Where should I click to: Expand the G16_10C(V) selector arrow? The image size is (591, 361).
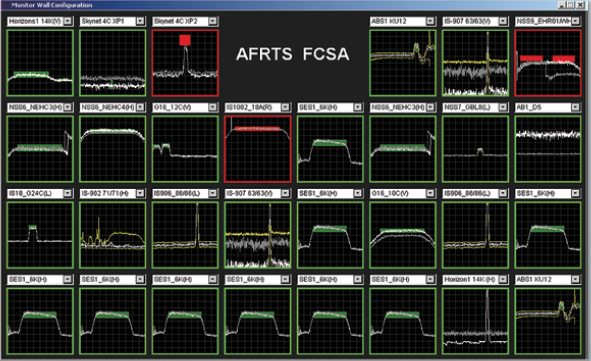click(430, 193)
